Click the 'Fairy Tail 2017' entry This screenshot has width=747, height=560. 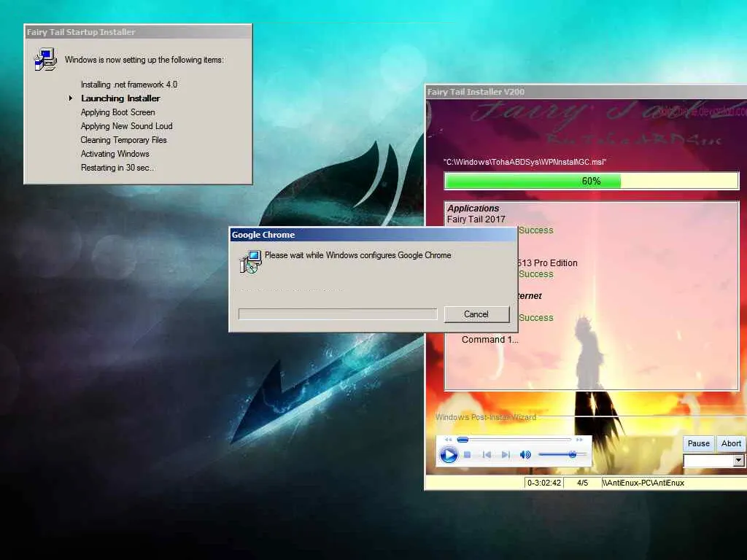coord(476,219)
